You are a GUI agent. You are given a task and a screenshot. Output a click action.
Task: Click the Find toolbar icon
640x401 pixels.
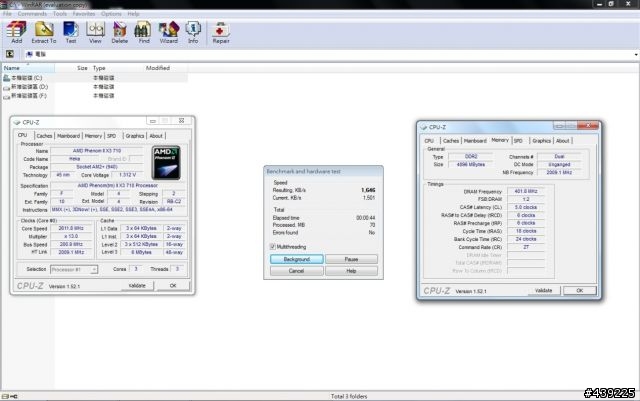(144, 32)
